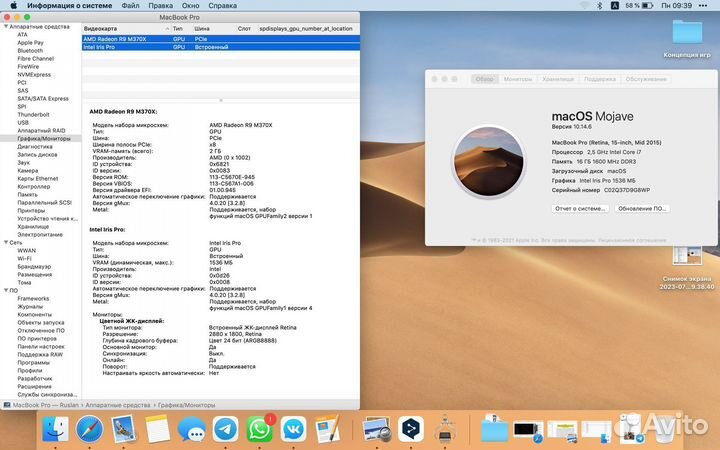Image resolution: width=720 pixels, height=450 pixels.
Task: Click the Пн 09:39 clock
Action: (676, 6)
